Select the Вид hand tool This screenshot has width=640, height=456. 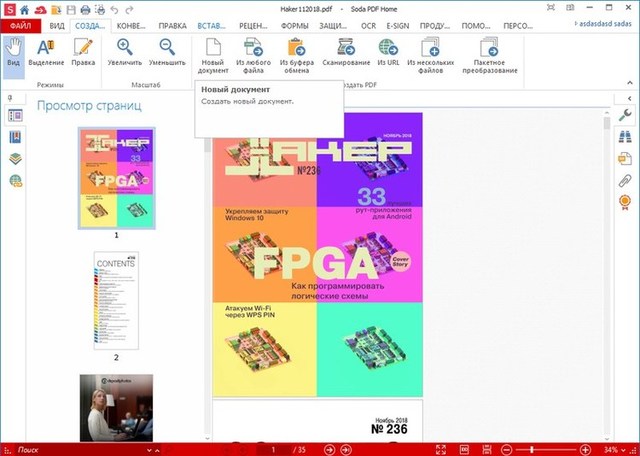pos(14,54)
